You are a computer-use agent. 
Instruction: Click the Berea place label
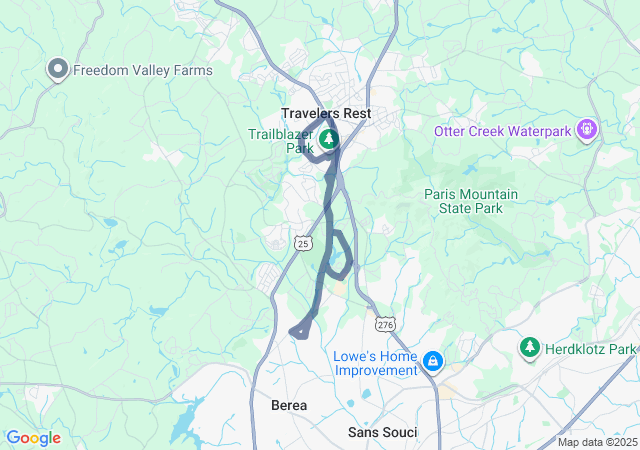pos(289,405)
